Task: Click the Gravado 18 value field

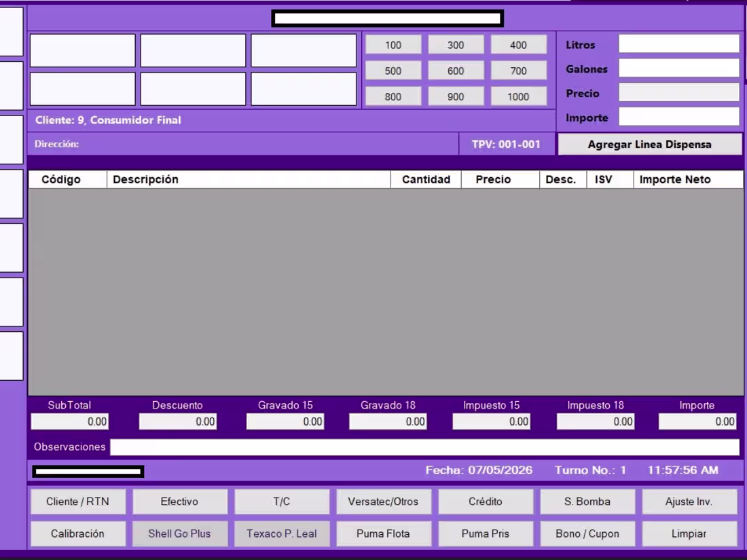Action: (x=388, y=422)
